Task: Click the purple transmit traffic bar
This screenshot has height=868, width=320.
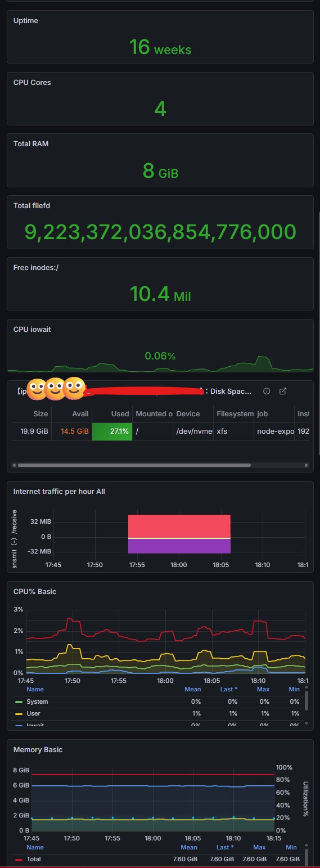Action: (179, 546)
